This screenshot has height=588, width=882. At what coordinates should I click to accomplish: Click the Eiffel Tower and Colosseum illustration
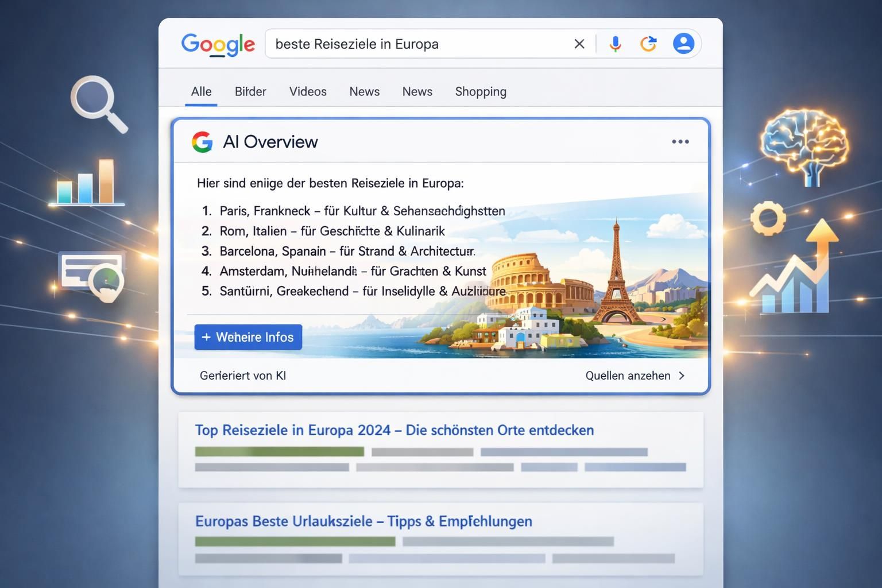coord(563,287)
